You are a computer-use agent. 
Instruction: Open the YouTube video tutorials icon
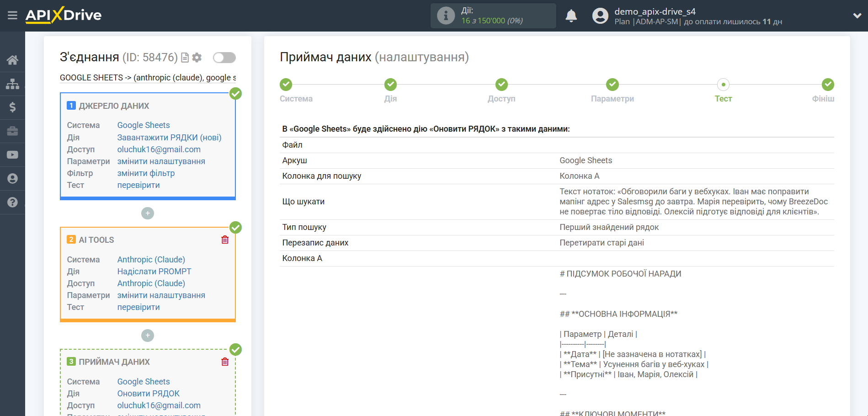point(12,155)
